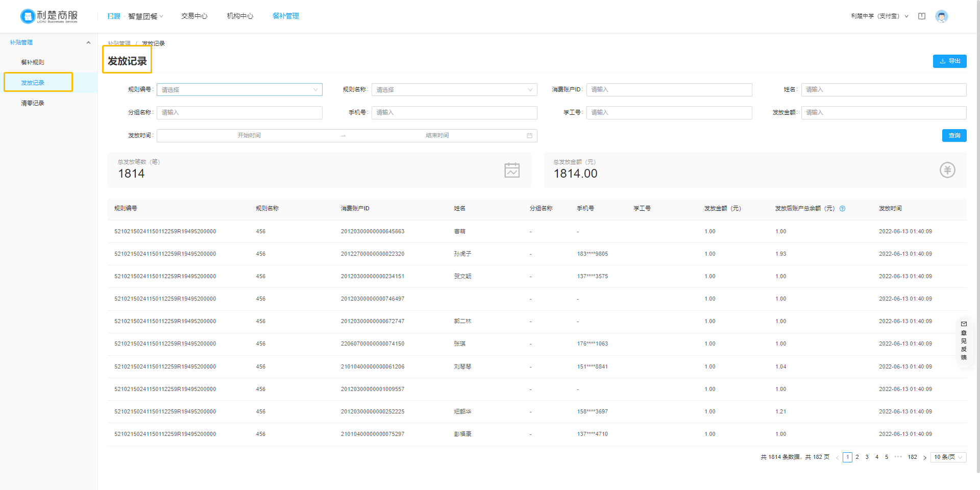Click 补贴管理 in the breadcrumb
The width and height of the screenshot is (980, 490).
119,43
